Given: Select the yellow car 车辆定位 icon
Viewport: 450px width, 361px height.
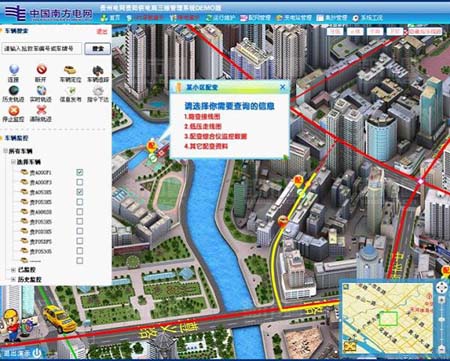Looking at the screenshot, I should [70, 70].
